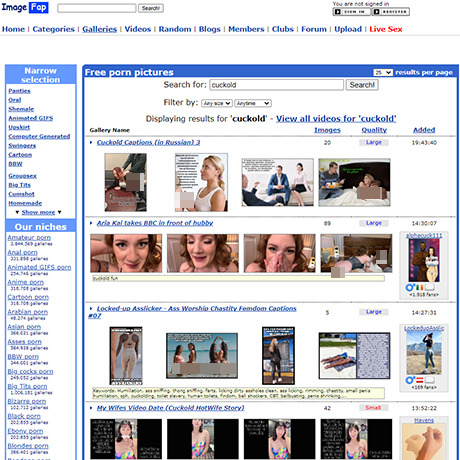Image resolution: width=460 pixels, height=460 pixels.
Task: Click gender icon under LockedupAsslic avatar
Action: click(x=410, y=380)
